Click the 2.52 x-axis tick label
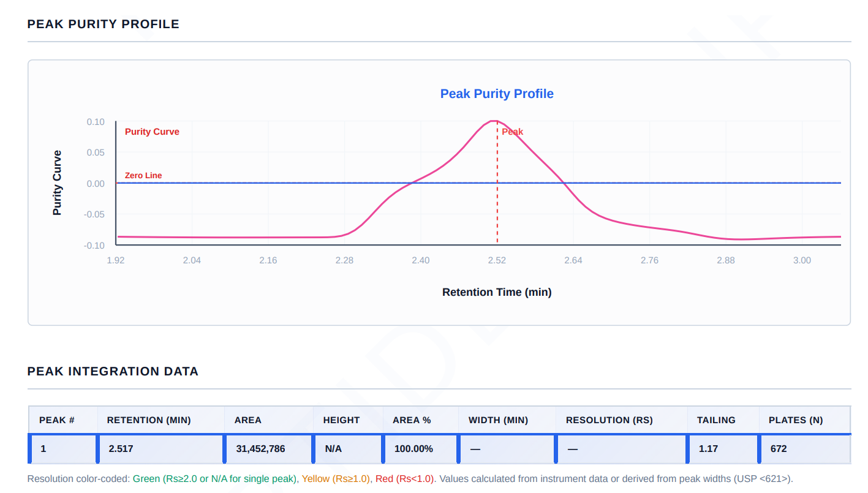This screenshot has width=868, height=493. coord(497,260)
